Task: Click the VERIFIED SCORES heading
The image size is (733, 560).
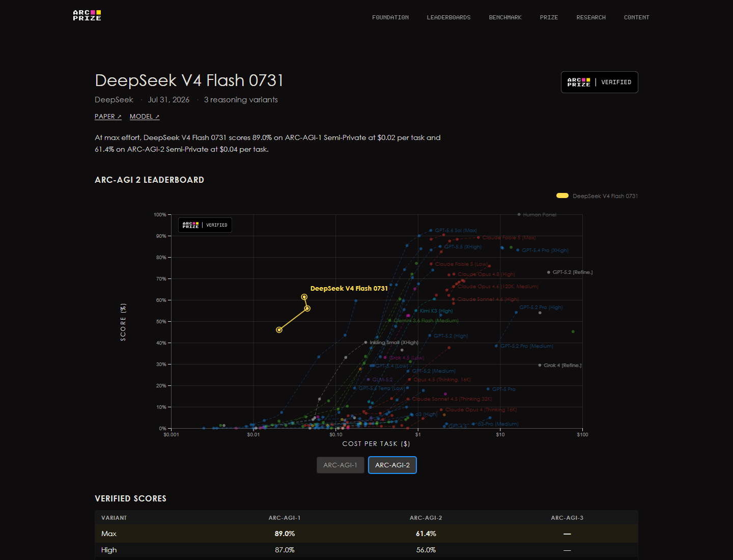Action: pyautogui.click(x=130, y=498)
